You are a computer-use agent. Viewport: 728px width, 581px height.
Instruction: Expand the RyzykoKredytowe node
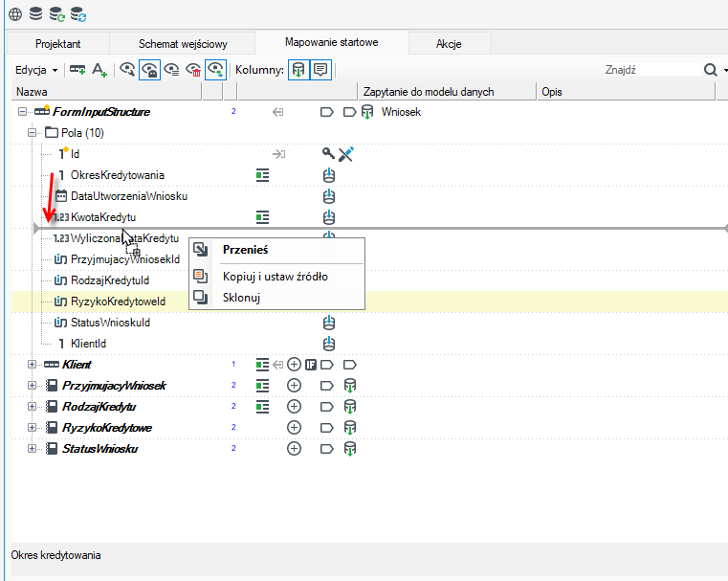click(x=32, y=427)
